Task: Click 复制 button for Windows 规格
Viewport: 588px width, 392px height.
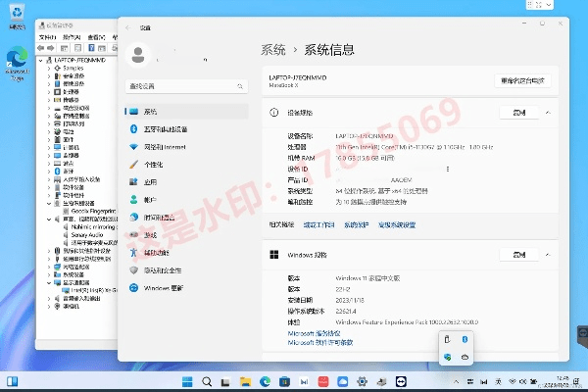Action: (x=519, y=255)
